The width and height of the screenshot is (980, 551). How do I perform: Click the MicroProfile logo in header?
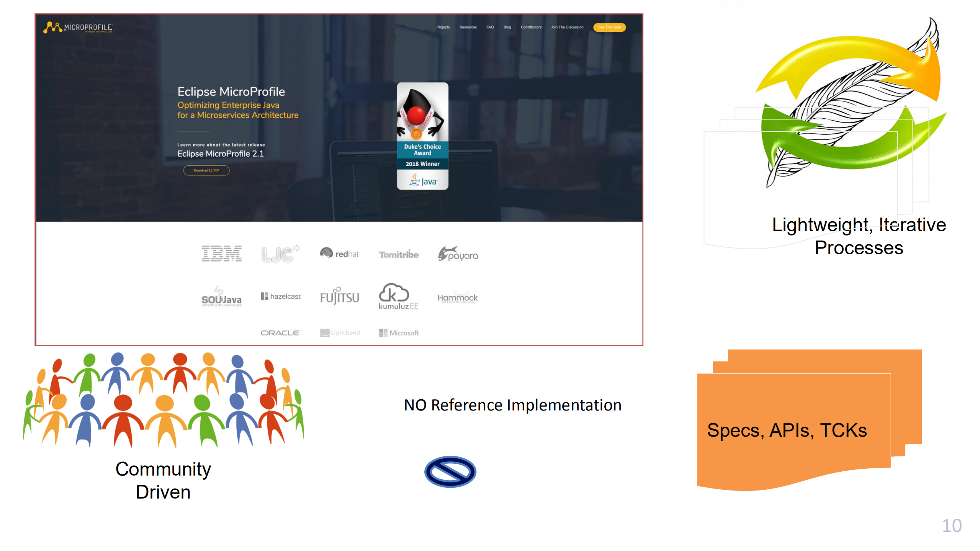point(78,27)
